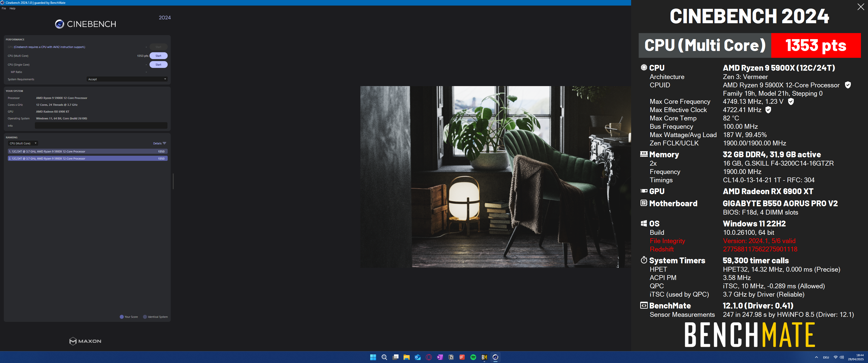Open File Explorer from the taskbar
This screenshot has width=868, height=363.
tap(406, 357)
